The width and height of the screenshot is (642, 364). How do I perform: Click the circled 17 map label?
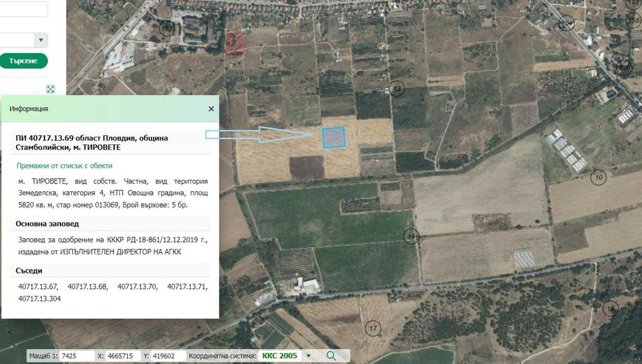[x=372, y=329]
